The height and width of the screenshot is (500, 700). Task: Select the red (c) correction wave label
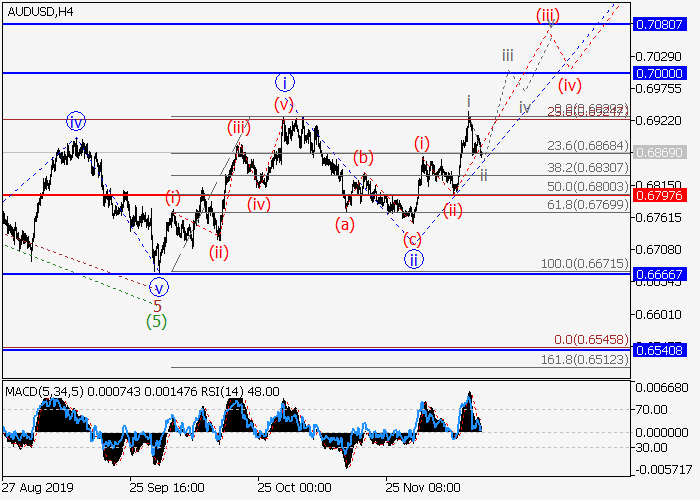pos(411,239)
